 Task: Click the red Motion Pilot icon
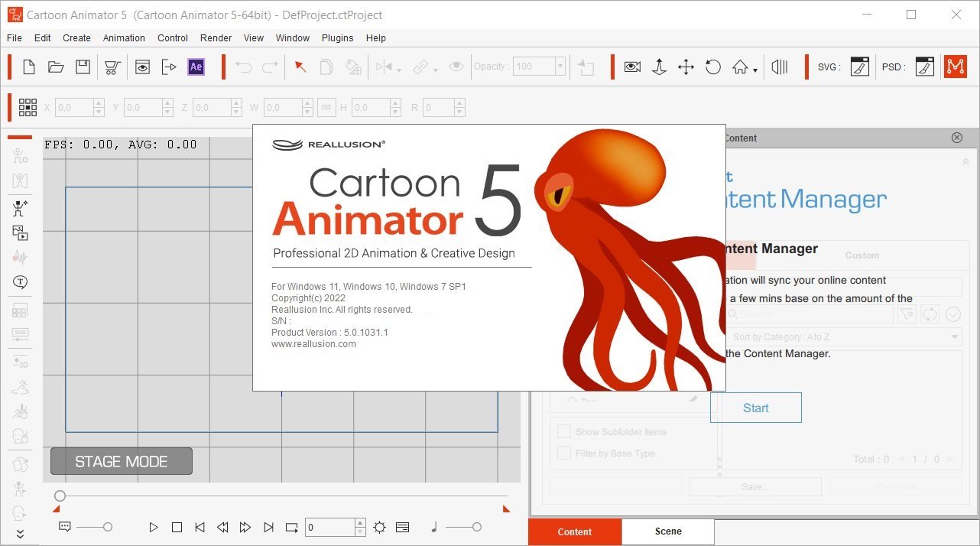click(956, 67)
